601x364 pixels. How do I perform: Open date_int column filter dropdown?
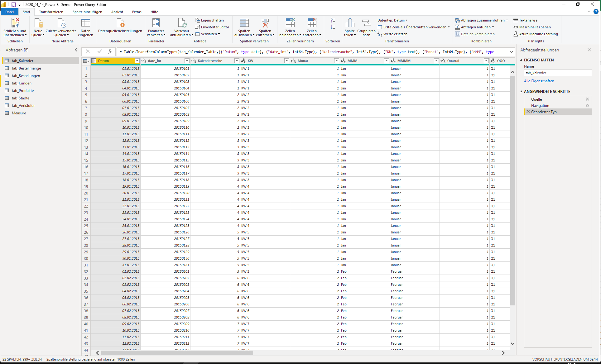(x=187, y=61)
